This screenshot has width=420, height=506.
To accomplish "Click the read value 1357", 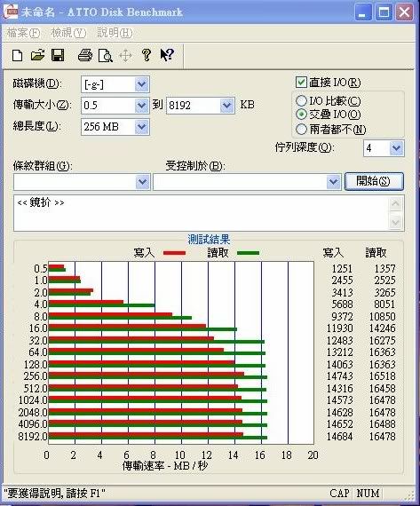I will [x=384, y=268].
